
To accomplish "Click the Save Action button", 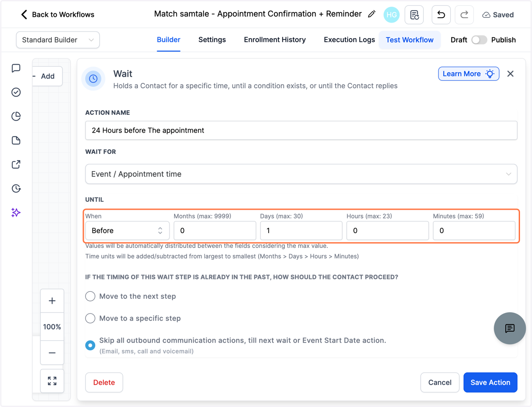I will coord(490,382).
